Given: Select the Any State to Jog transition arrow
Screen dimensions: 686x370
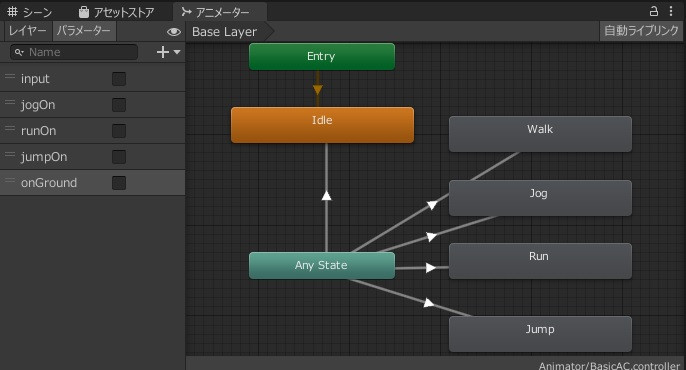Looking at the screenshot, I should point(431,237).
